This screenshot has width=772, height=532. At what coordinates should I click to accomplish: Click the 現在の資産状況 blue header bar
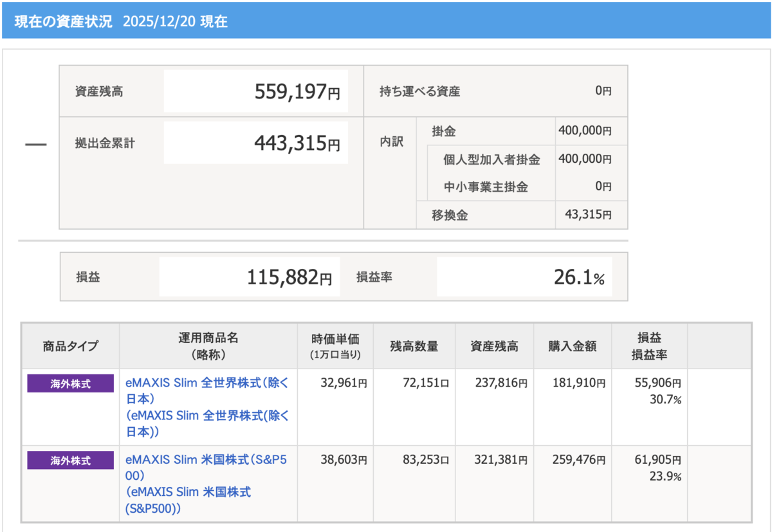pyautogui.click(x=386, y=21)
